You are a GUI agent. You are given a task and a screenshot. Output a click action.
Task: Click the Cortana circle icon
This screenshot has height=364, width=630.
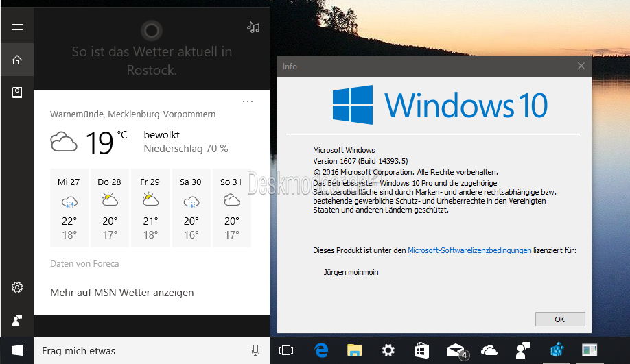coord(152,30)
